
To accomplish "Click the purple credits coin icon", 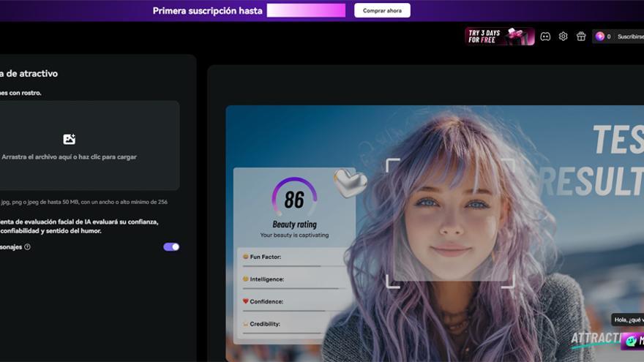I will tap(600, 37).
